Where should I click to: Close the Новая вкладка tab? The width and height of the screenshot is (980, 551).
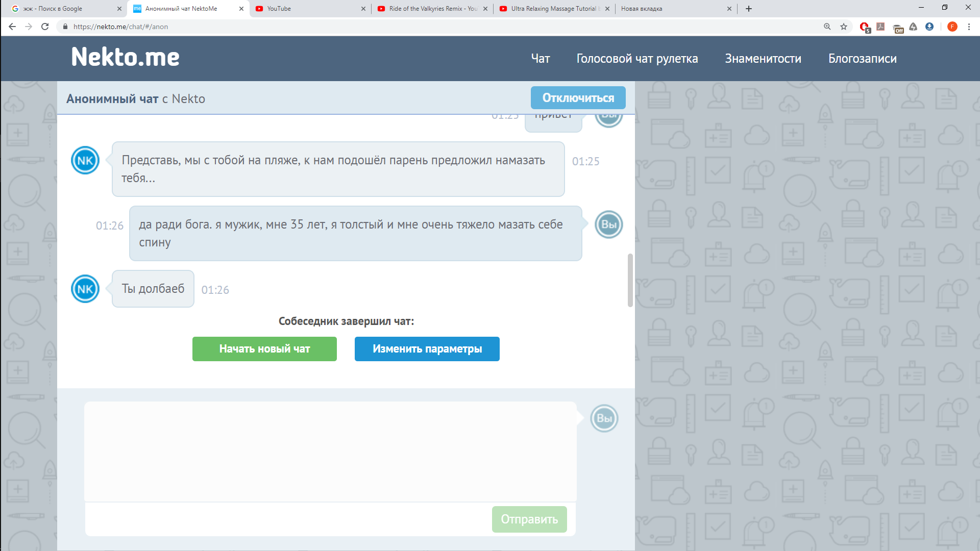[x=729, y=9]
